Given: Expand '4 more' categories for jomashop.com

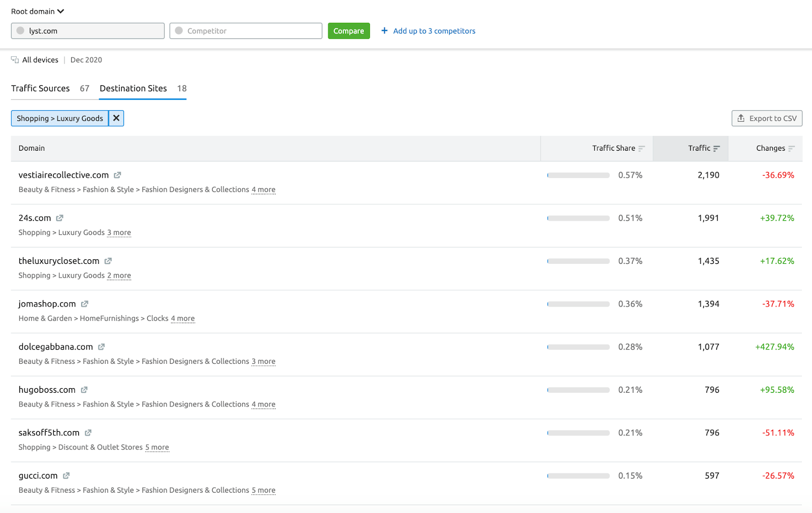Looking at the screenshot, I should tap(183, 319).
